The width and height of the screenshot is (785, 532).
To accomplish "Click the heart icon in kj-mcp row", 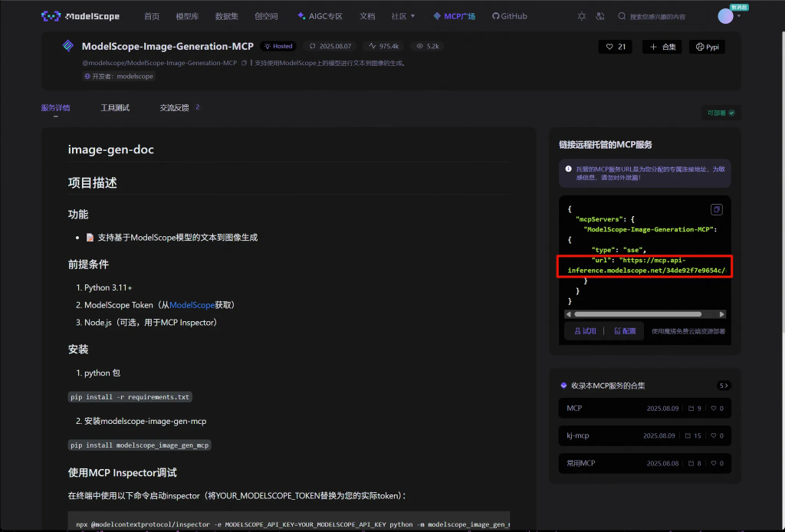I will point(714,436).
